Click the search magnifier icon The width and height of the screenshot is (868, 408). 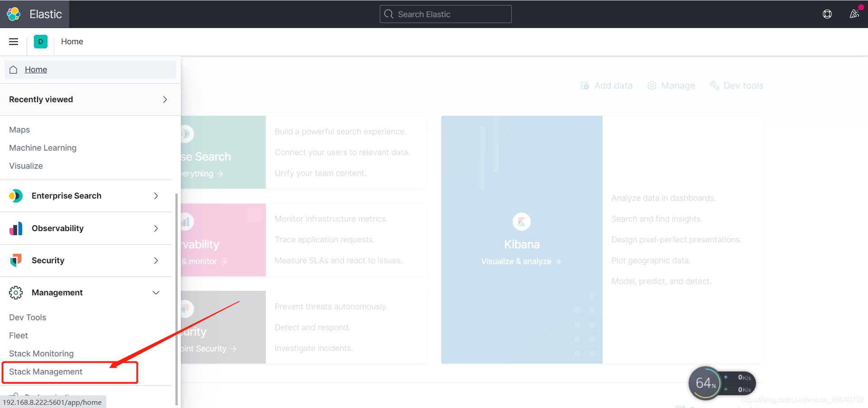(x=389, y=14)
